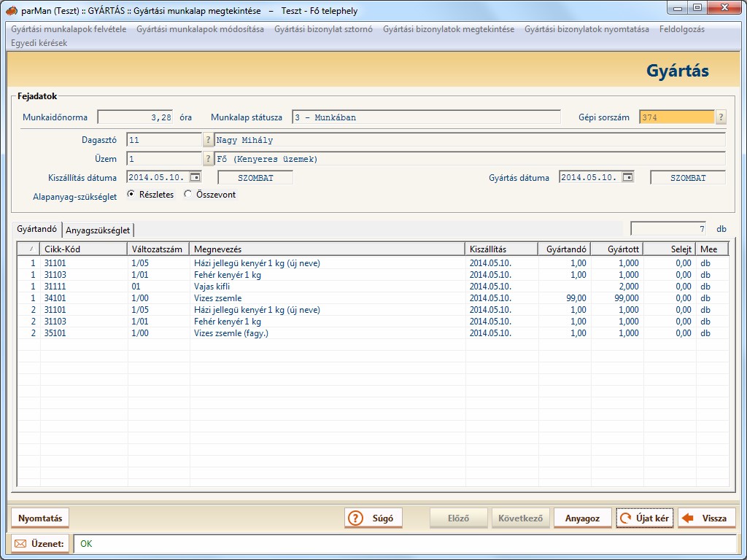Click the OK status message field

point(405,544)
